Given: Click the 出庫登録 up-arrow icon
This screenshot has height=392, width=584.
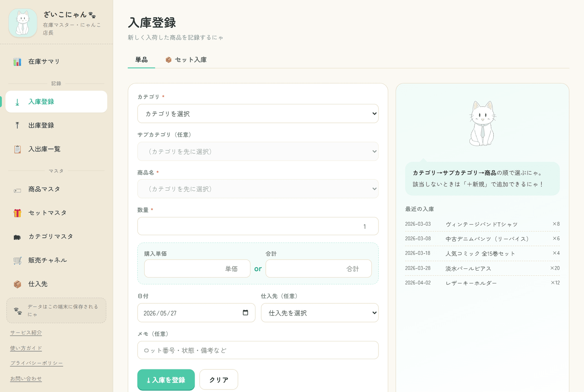Looking at the screenshot, I should point(17,125).
